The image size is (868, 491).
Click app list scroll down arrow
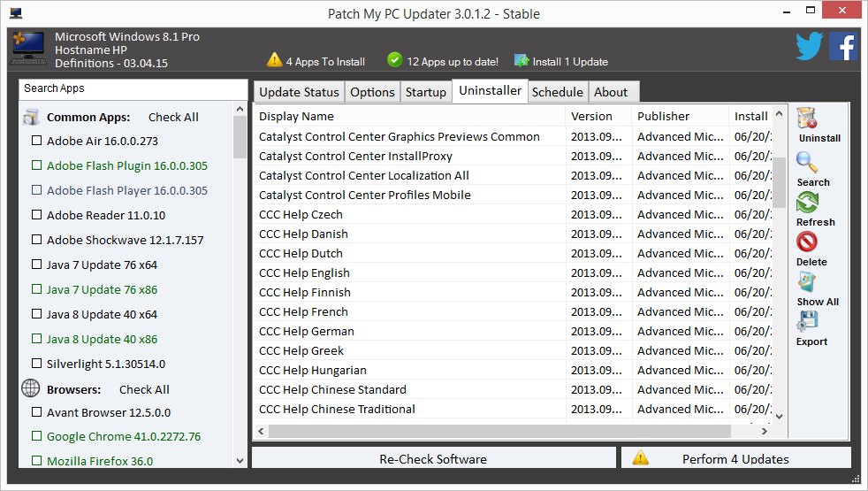click(x=240, y=461)
